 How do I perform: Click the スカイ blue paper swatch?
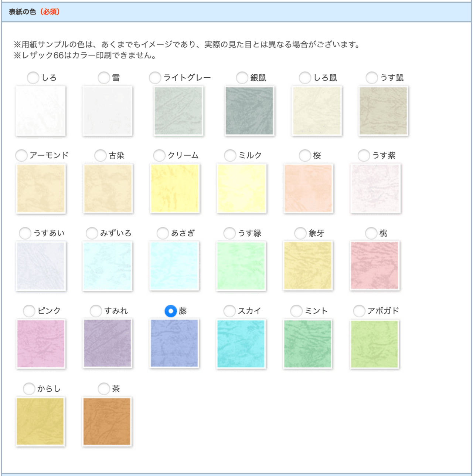(x=241, y=344)
